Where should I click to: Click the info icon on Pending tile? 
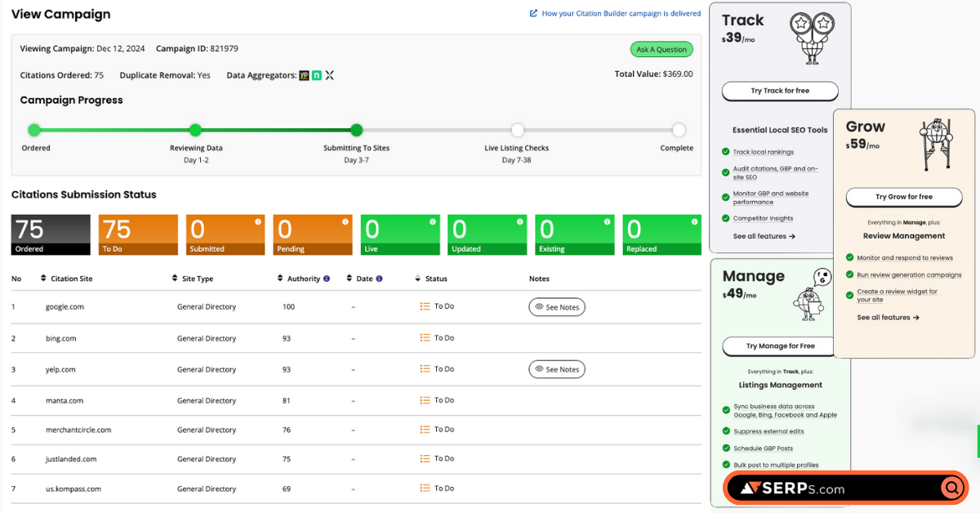click(345, 221)
